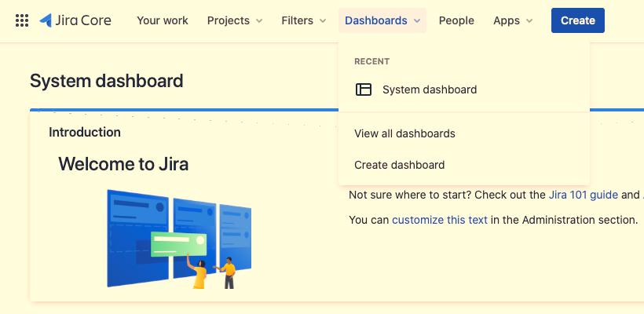This screenshot has width=644, height=314.
Task: Follow the customize this text link
Action: point(440,220)
